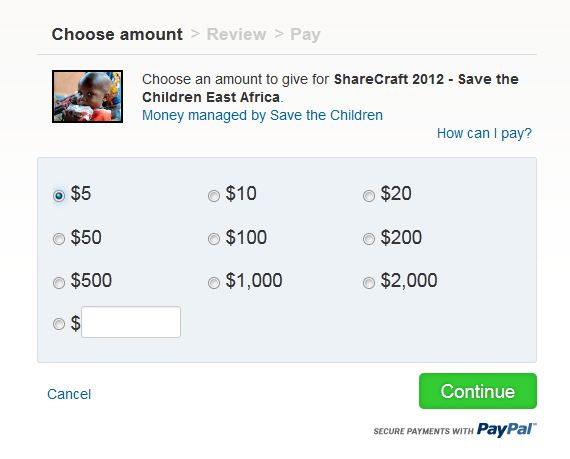The width and height of the screenshot is (570, 459).
Task: Choose the $2,000 amount radio button
Action: [369, 282]
